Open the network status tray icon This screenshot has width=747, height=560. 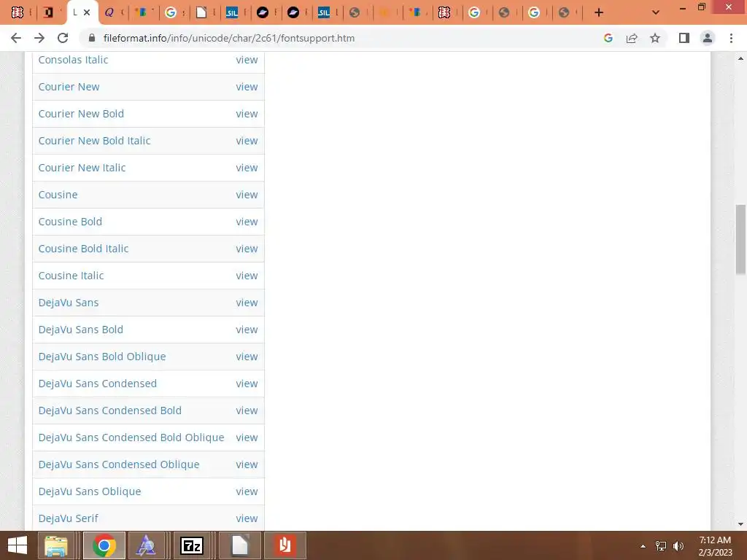[x=661, y=546]
